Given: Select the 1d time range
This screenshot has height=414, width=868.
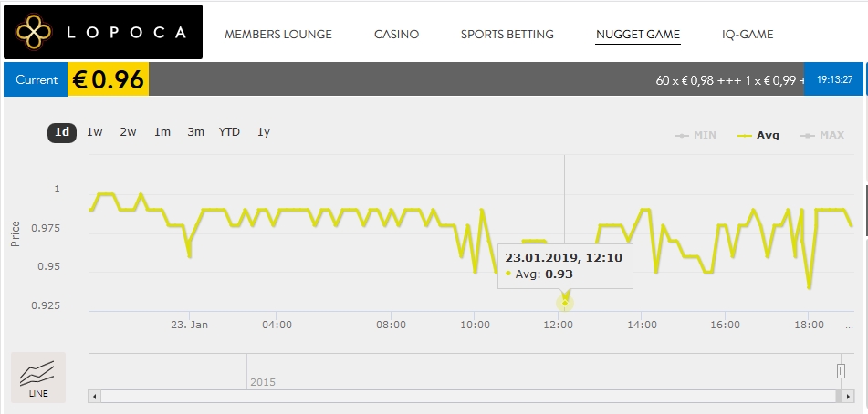Looking at the screenshot, I should pyautogui.click(x=61, y=132).
